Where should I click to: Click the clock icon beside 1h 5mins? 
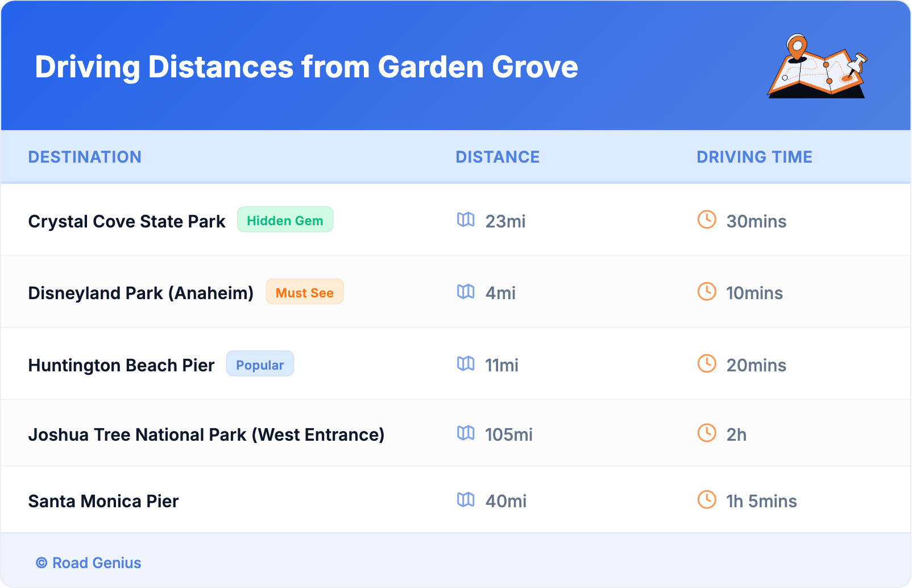(x=707, y=500)
